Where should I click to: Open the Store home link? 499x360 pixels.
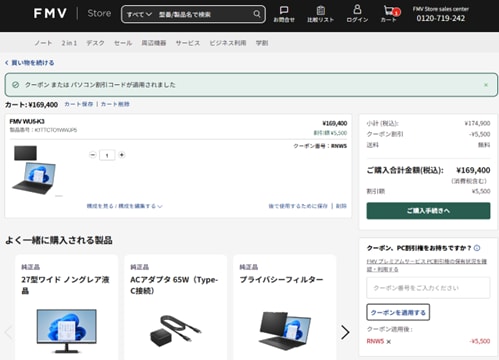[x=99, y=13]
